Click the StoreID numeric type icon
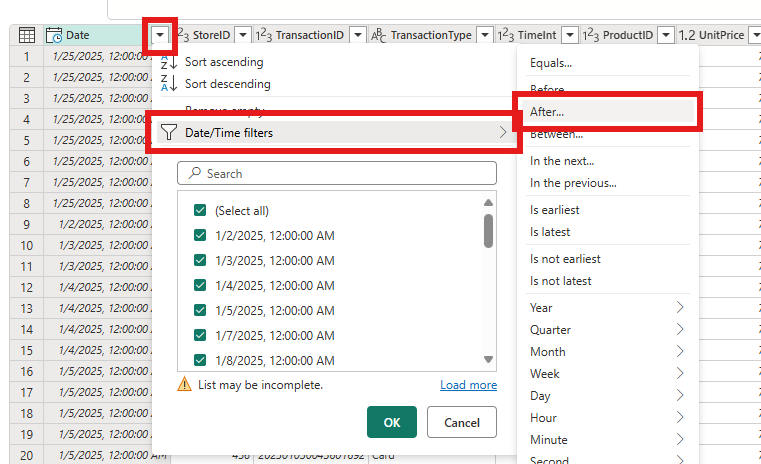This screenshot has width=761, height=464. click(x=182, y=35)
